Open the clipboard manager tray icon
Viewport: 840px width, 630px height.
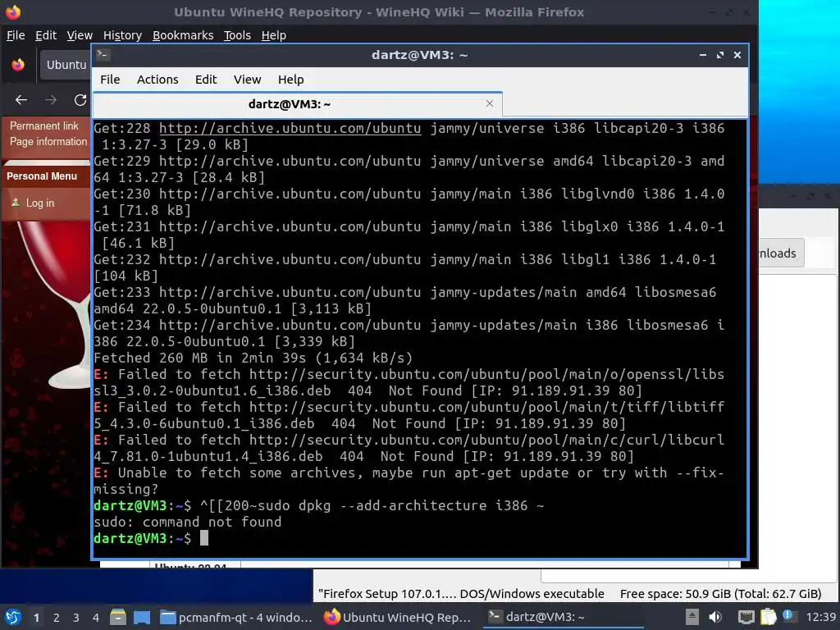click(x=768, y=617)
